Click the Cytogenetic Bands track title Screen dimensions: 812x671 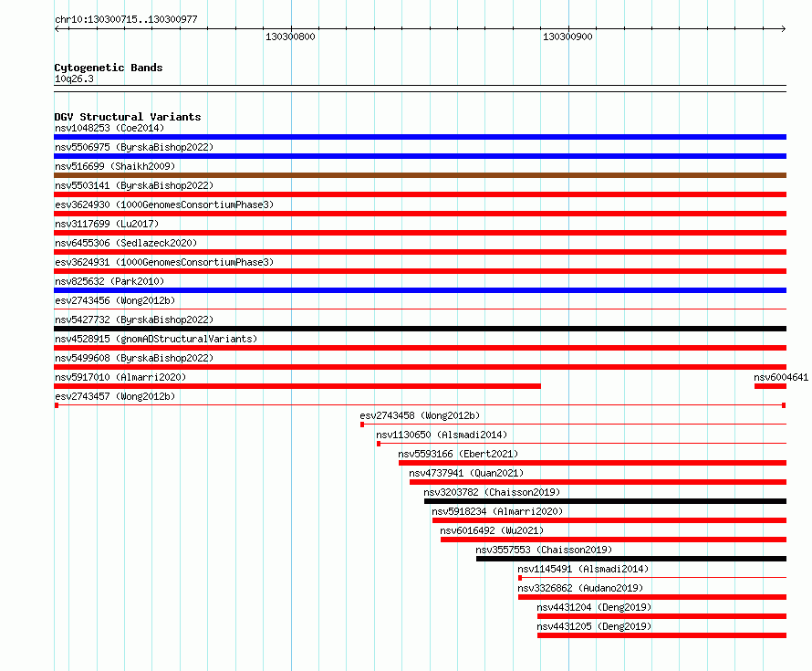click(109, 68)
